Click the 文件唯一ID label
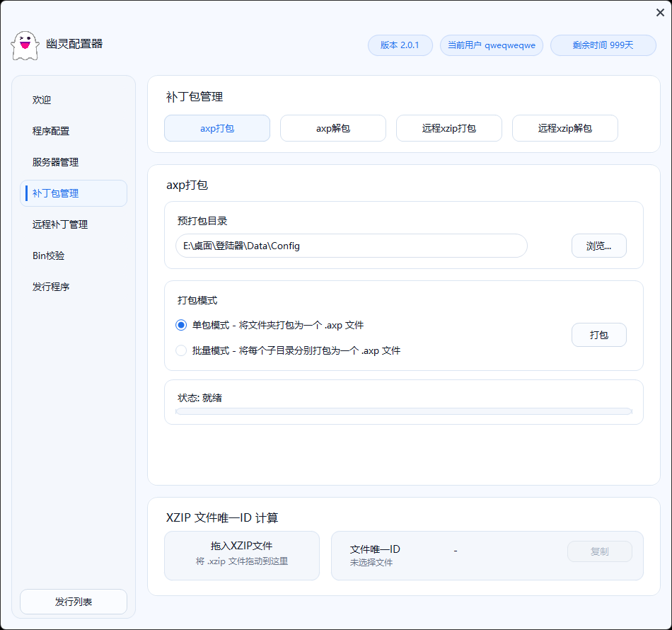 pos(375,549)
